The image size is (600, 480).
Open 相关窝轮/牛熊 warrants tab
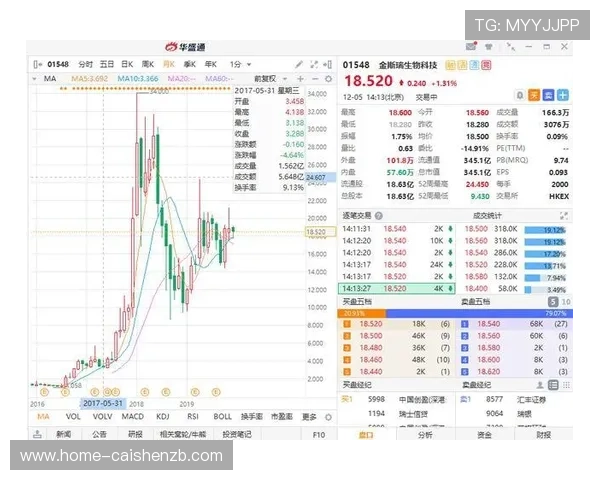point(183,434)
